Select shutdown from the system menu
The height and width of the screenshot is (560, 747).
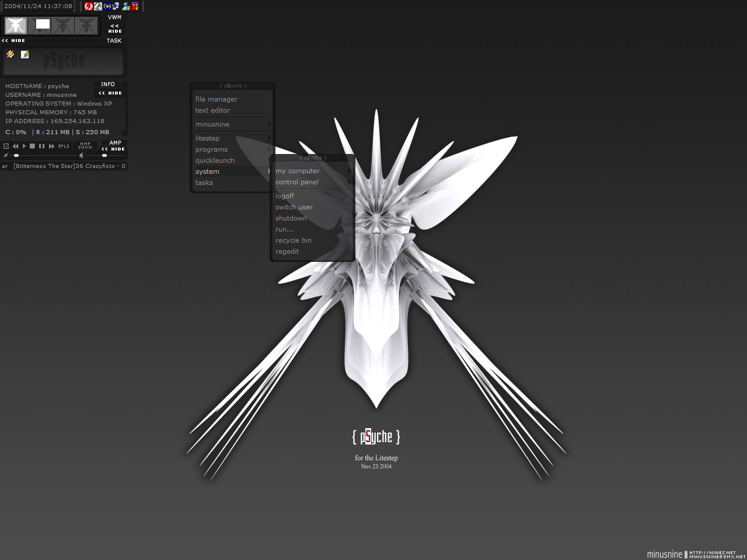pos(291,218)
